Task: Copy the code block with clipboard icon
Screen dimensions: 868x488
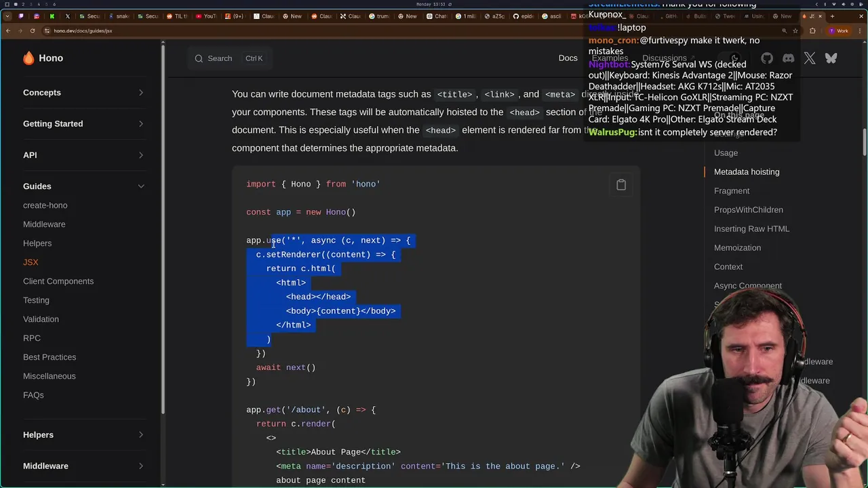Action: click(621, 185)
